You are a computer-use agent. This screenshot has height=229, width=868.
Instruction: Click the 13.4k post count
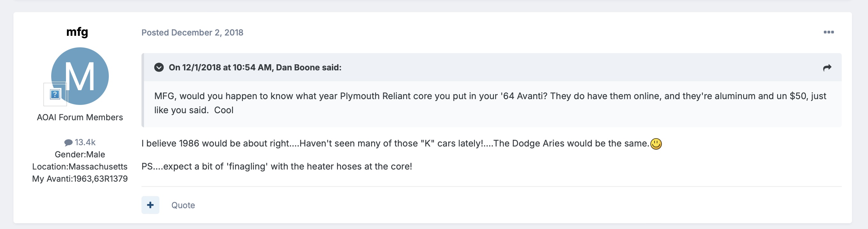(x=85, y=142)
